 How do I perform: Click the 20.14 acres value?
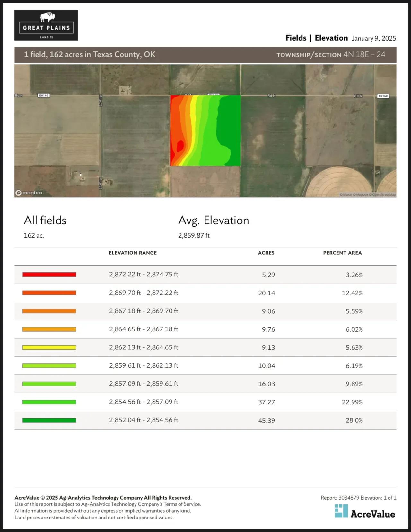pyautogui.click(x=267, y=293)
